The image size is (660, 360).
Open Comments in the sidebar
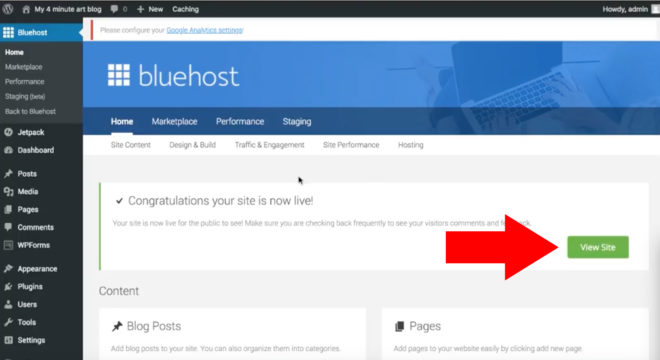[36, 227]
